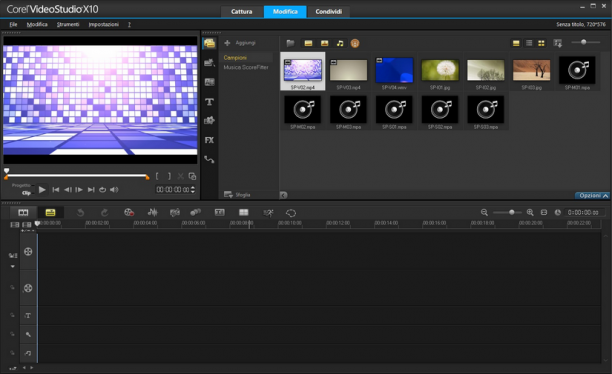Open the FX filter library
Image resolution: width=612 pixels, height=374 pixels.
[209, 140]
